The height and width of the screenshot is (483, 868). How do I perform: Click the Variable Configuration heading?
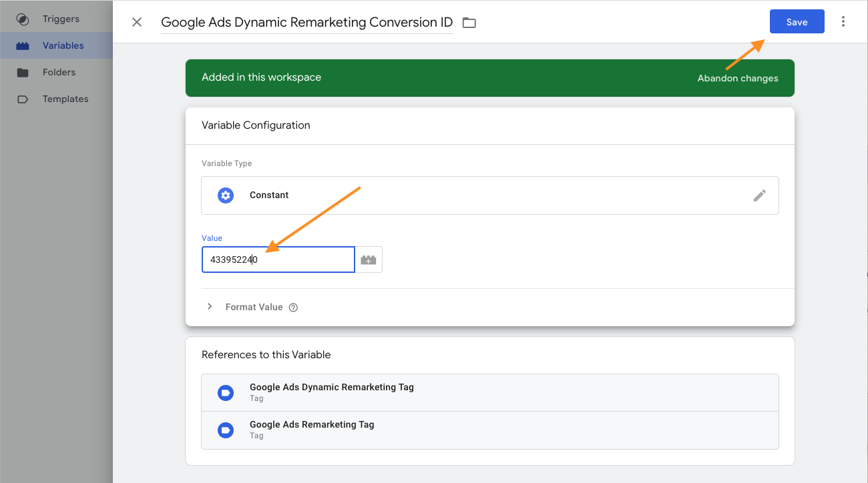[x=256, y=125]
